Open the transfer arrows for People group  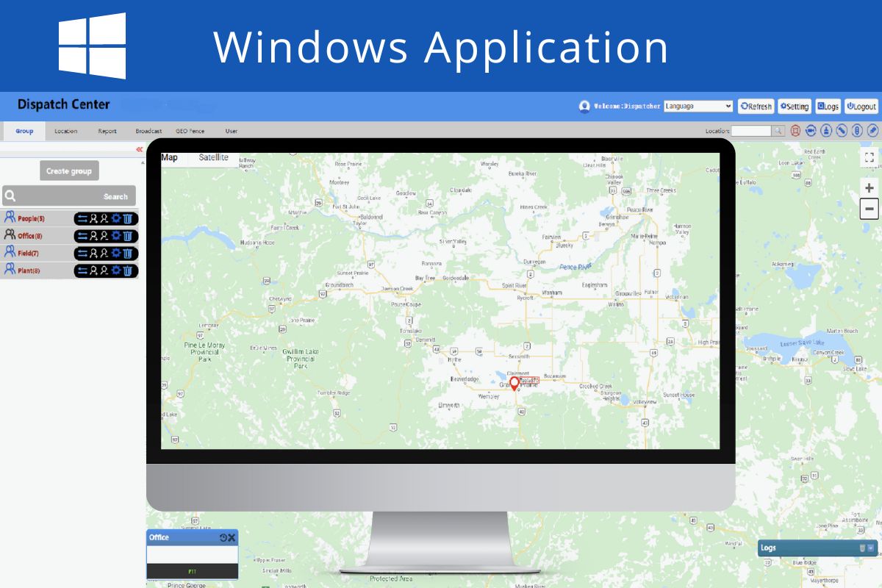(x=82, y=218)
